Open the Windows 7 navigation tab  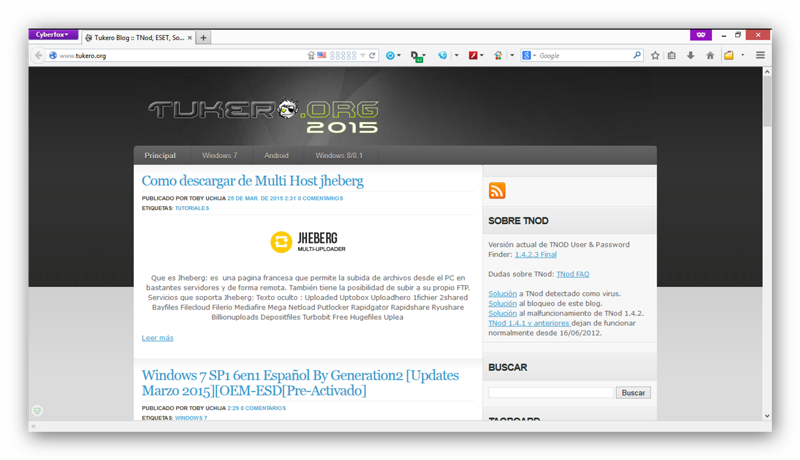pos(219,156)
